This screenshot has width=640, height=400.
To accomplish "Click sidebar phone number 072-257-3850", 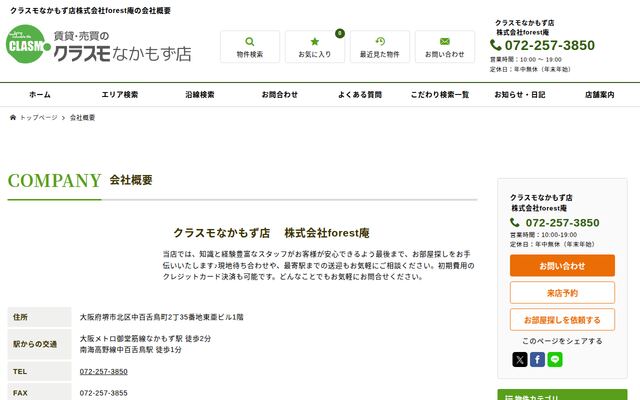I will [x=562, y=222].
